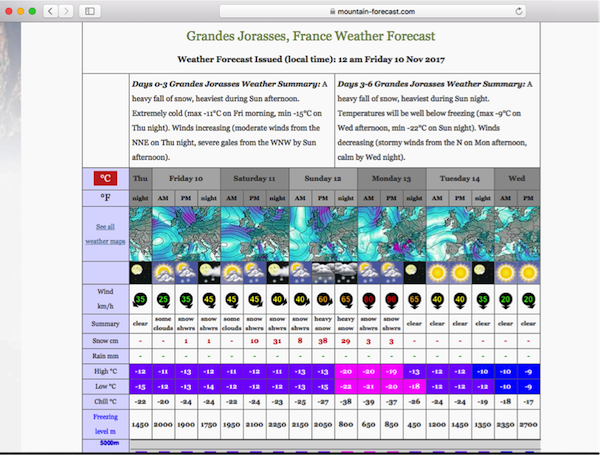Click Monday AM snow showers icon
The width and height of the screenshot is (600, 455).
coord(368,273)
